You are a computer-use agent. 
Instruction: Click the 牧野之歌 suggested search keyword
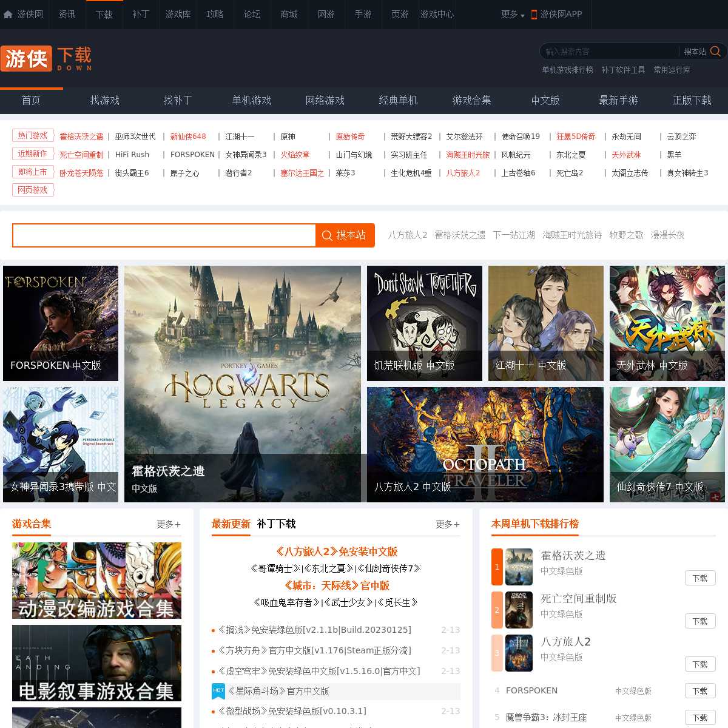627,235
